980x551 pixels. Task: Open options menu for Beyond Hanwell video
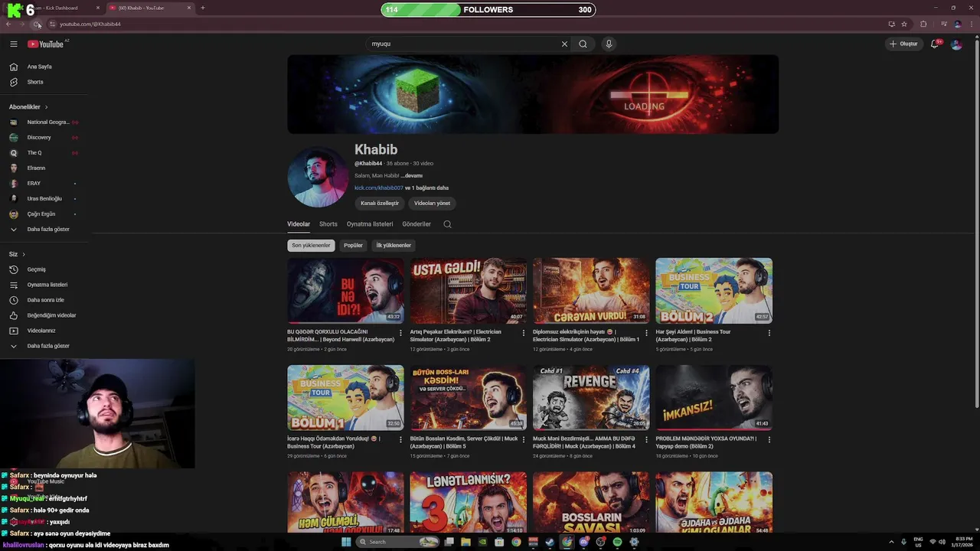point(400,333)
